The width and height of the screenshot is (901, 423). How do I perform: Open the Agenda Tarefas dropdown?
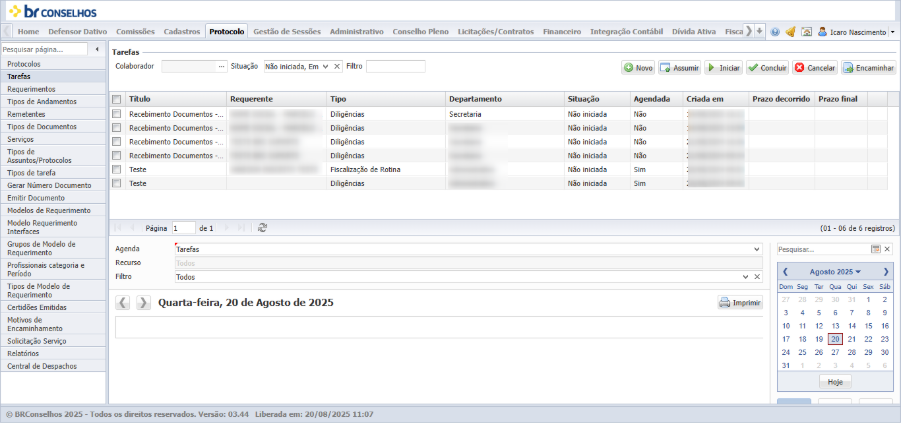click(x=757, y=249)
